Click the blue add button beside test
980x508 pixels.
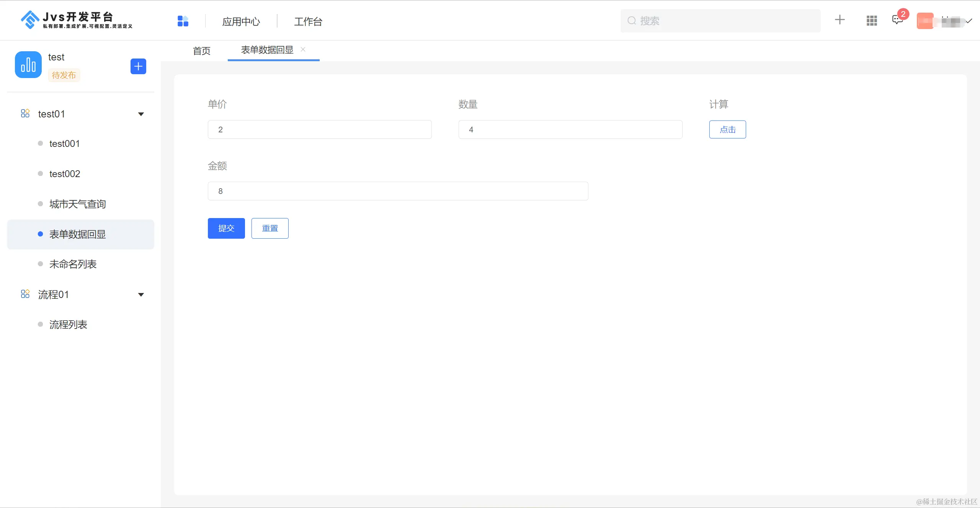(138, 66)
